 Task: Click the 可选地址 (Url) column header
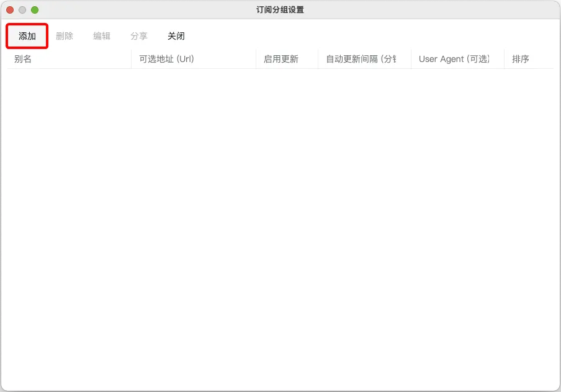coord(194,59)
